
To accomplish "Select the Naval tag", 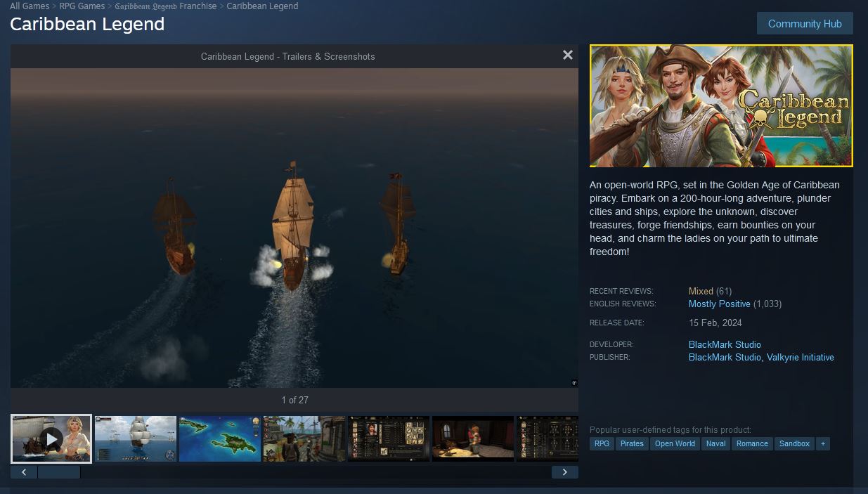I will point(716,443).
